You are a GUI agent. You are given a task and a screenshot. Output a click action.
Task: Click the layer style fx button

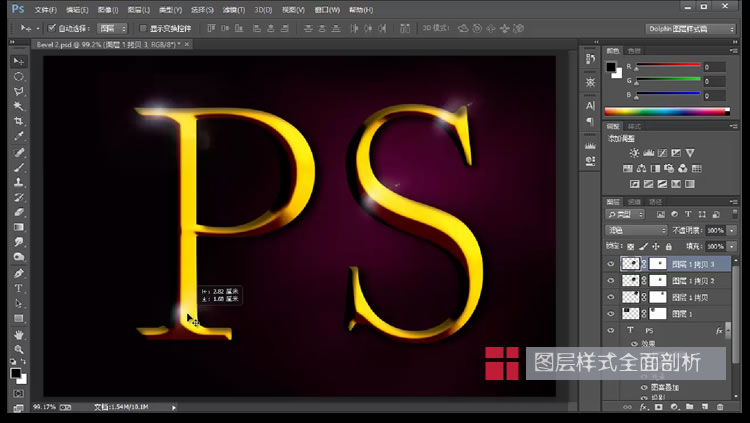click(x=643, y=407)
